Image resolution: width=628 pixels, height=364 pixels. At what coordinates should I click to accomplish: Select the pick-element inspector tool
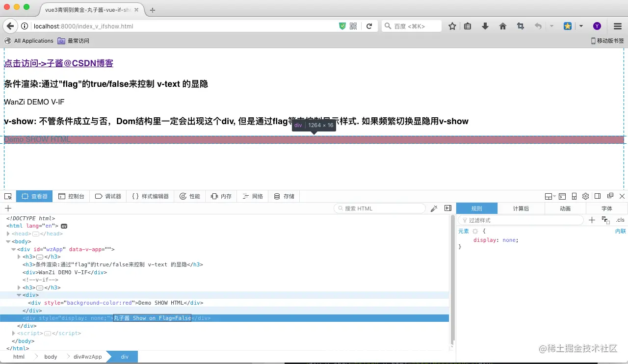8,196
